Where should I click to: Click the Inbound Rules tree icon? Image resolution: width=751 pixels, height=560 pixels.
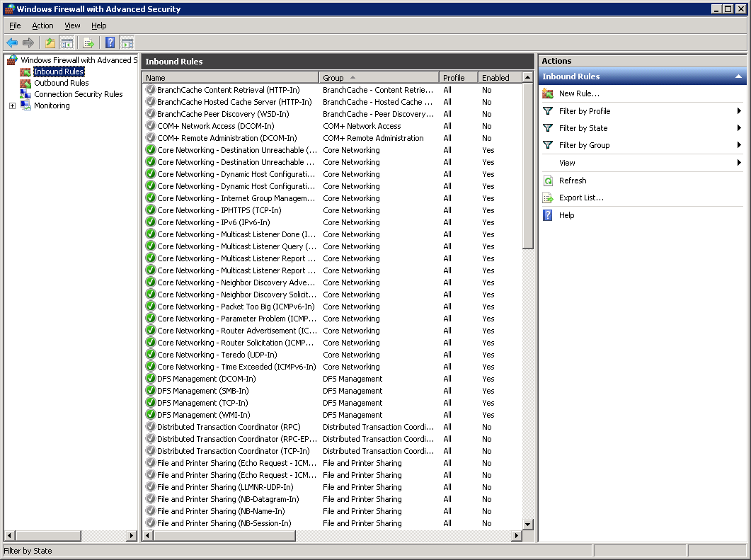point(25,72)
